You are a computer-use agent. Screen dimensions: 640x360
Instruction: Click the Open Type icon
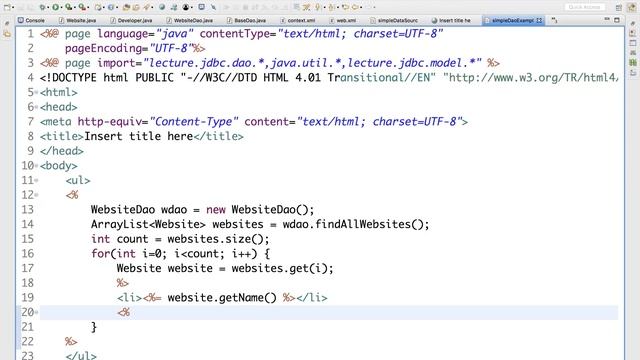(127, 7)
